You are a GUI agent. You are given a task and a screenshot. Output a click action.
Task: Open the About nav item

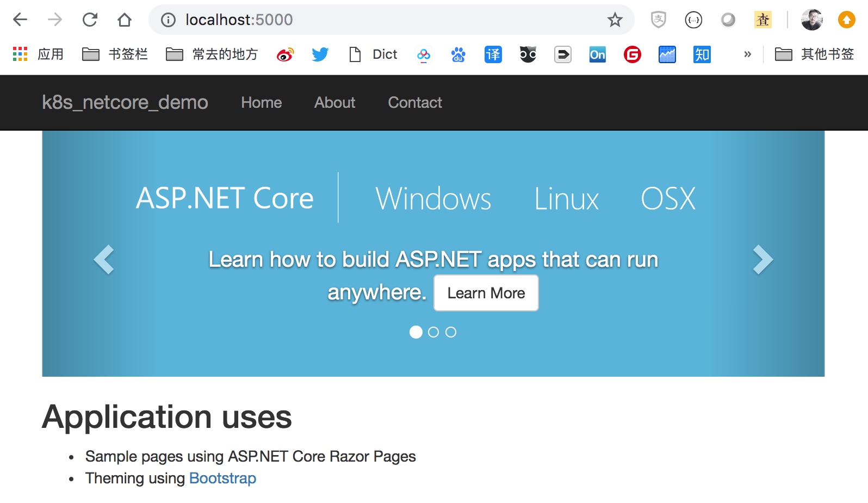[335, 102]
